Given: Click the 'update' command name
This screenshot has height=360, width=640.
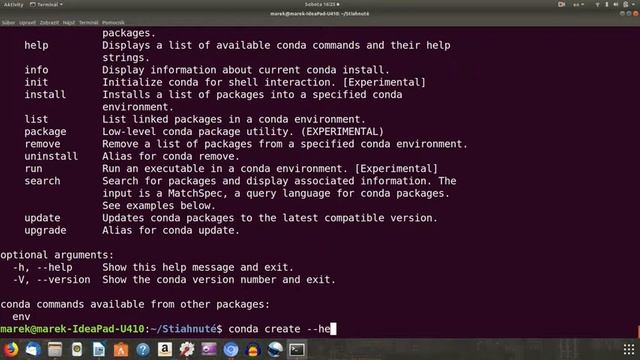Looking at the screenshot, I should (x=42, y=218).
